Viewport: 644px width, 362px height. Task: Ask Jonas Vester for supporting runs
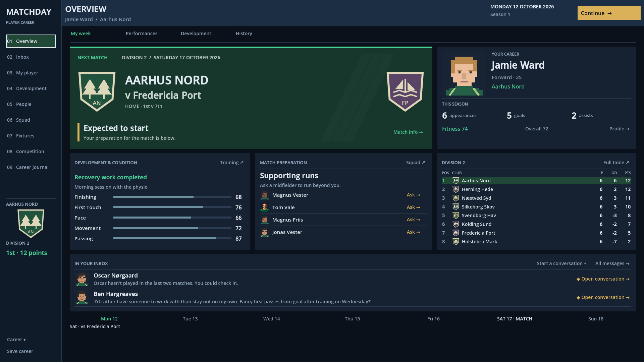[413, 232]
